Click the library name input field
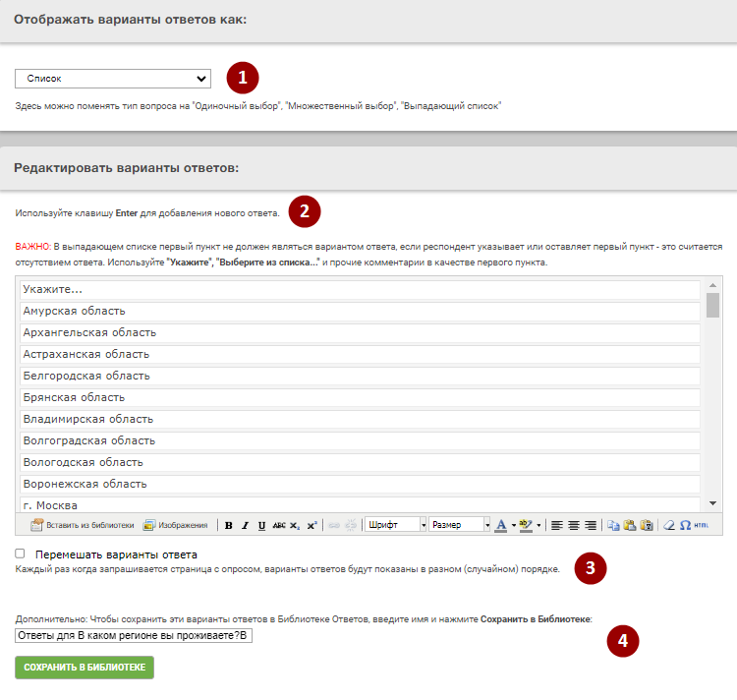This screenshot has height=700, width=737. [134, 636]
